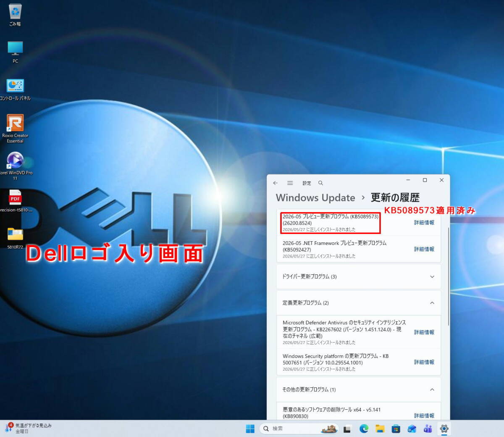
Task: Click the 更新の履歴 page heading
Action: 395,197
